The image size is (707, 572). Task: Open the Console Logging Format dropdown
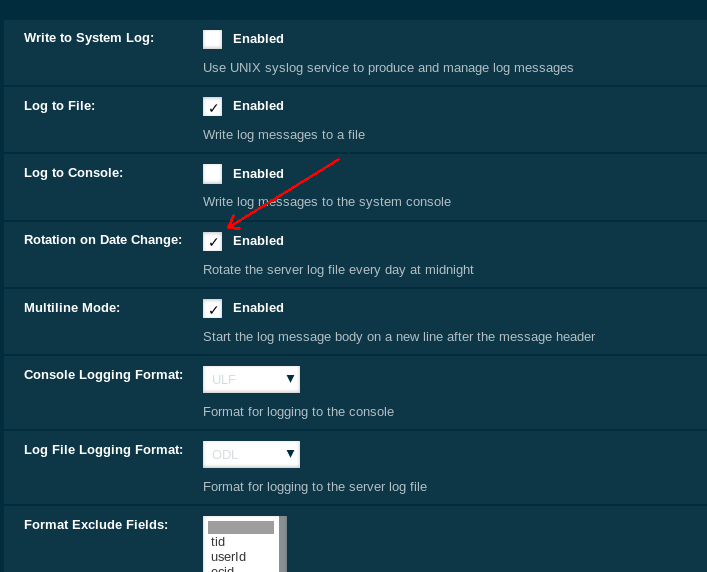coord(251,379)
